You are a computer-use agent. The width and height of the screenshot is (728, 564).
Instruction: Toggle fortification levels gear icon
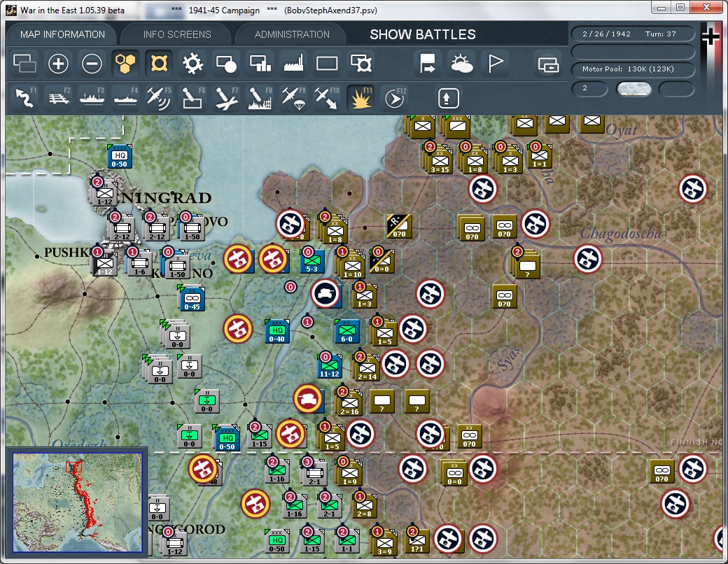click(192, 64)
